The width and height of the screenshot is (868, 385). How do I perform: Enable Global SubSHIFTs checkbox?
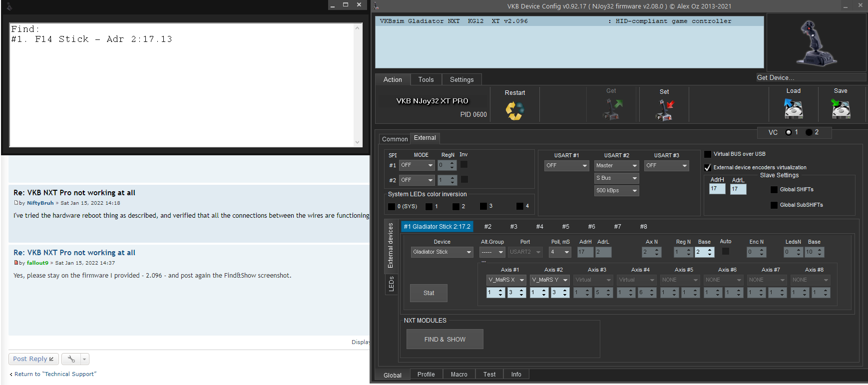(774, 205)
